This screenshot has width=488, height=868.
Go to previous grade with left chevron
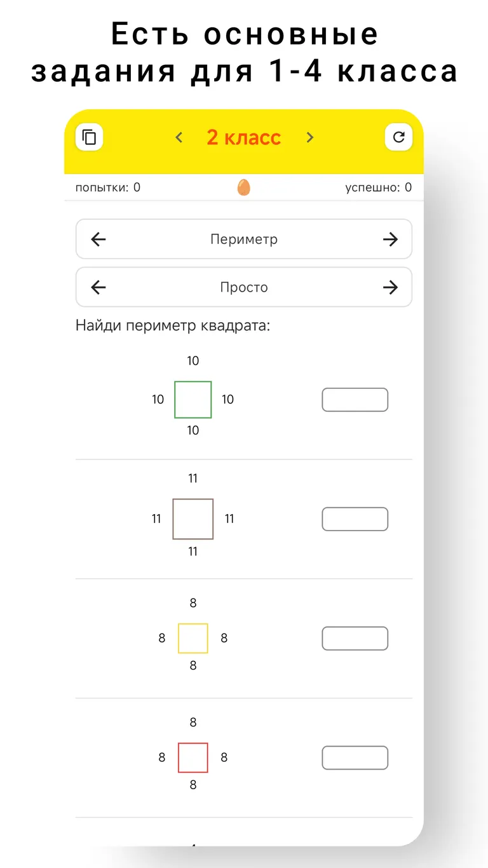(179, 137)
